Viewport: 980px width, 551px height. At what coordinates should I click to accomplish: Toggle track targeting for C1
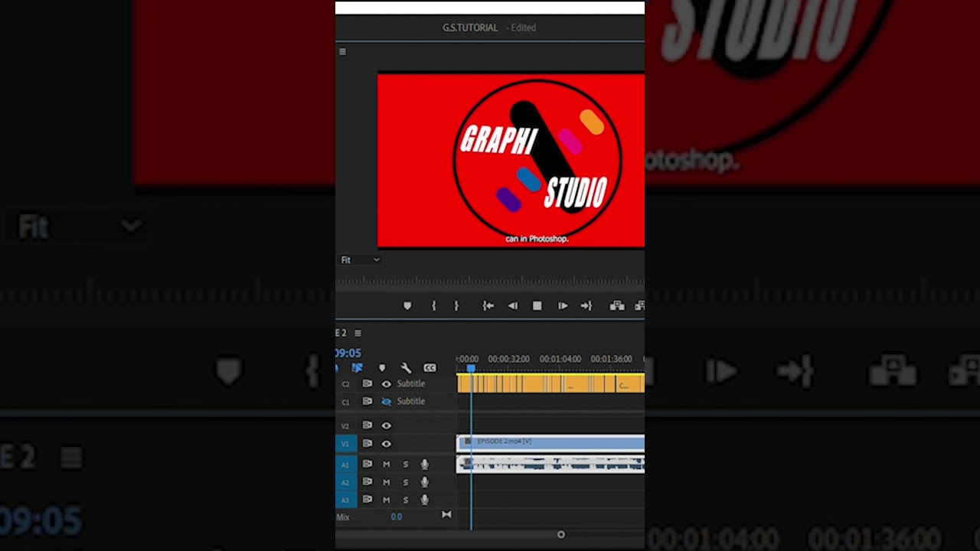click(x=345, y=402)
